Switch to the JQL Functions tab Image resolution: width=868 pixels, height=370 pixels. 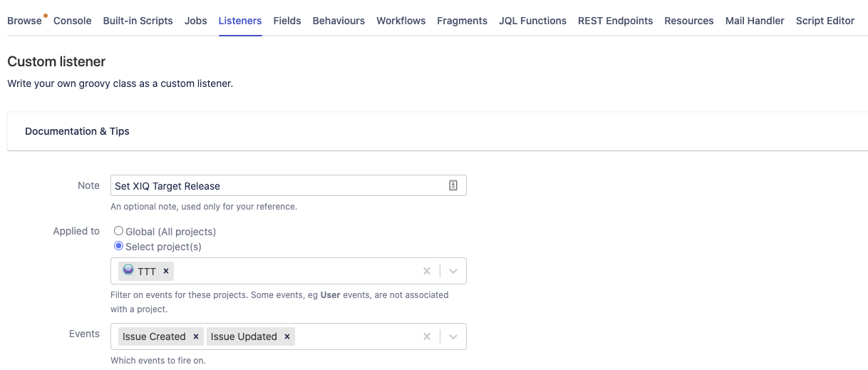(533, 21)
